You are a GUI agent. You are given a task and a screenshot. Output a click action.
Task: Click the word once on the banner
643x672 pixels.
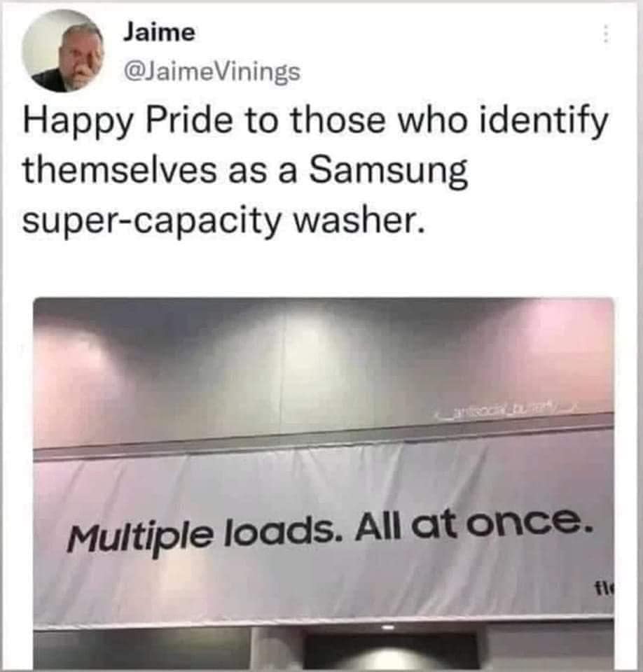pyautogui.click(x=528, y=522)
